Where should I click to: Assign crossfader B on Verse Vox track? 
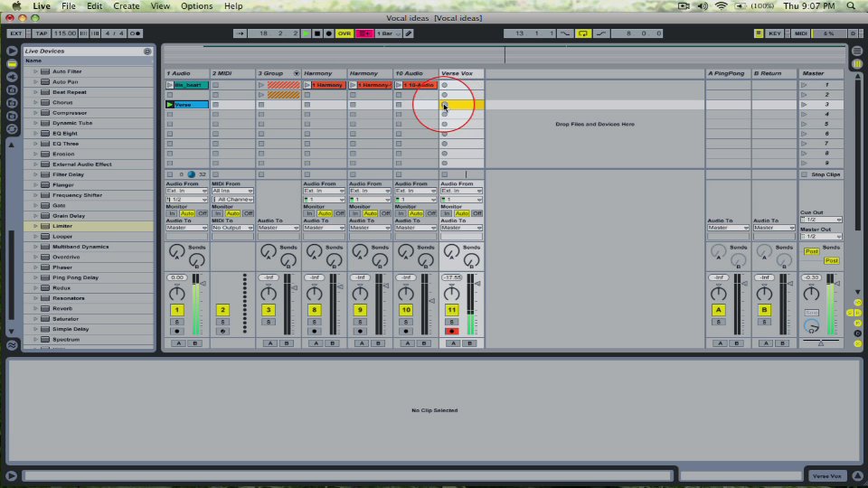[x=469, y=343]
